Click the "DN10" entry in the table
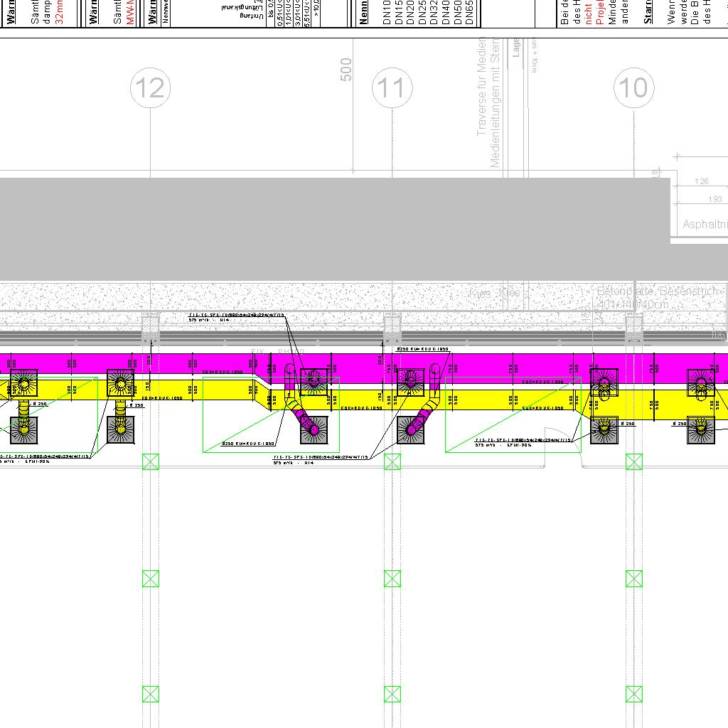This screenshot has width=728, height=728. pos(386,13)
